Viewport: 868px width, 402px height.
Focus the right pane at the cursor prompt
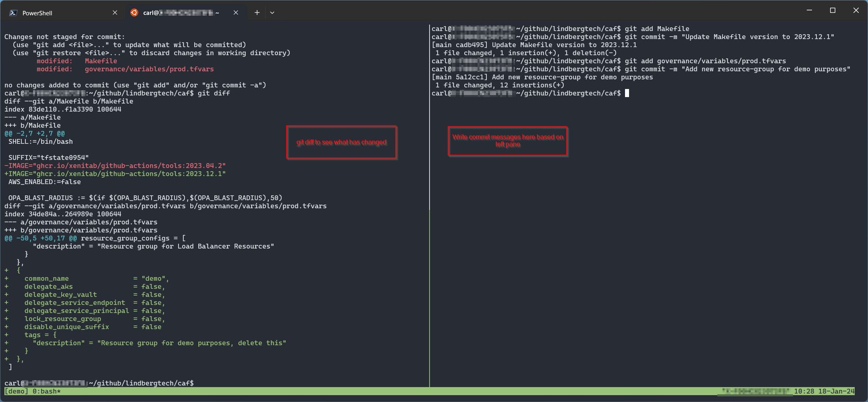(627, 93)
